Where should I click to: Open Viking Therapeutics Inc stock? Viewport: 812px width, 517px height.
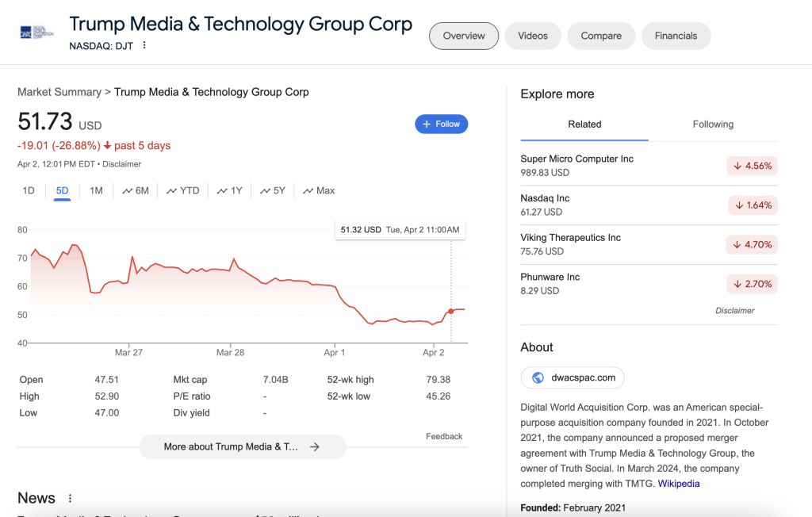pos(649,244)
